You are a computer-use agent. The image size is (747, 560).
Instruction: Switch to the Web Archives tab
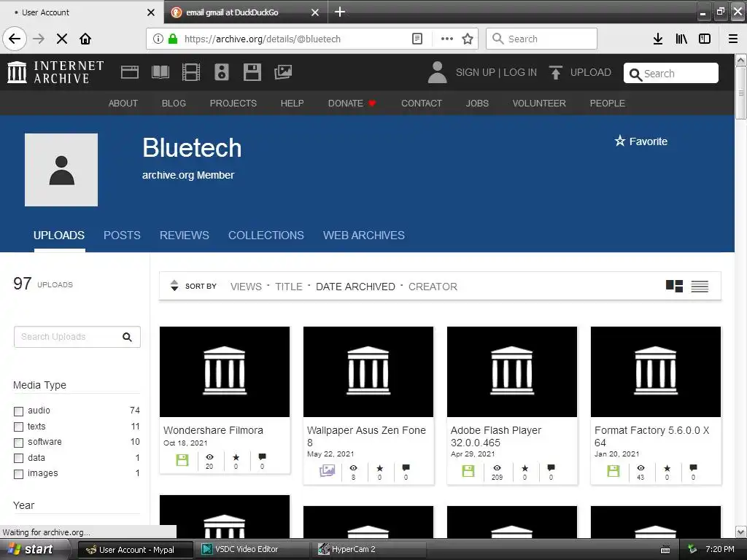[x=364, y=236]
